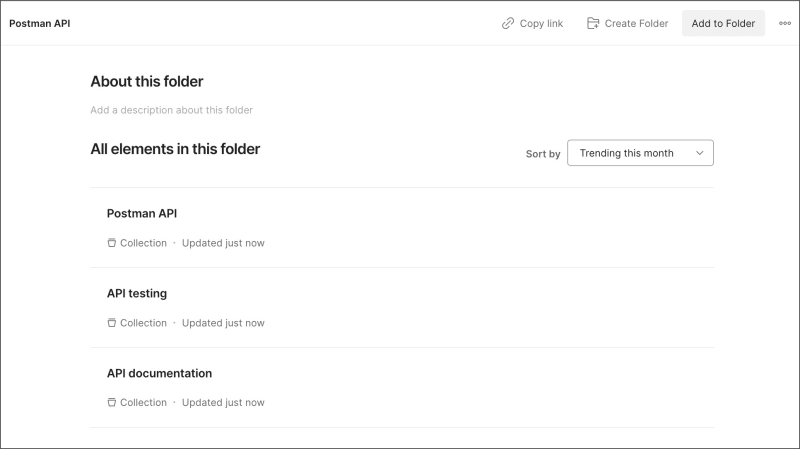Screen dimensions: 800x449
Task: Click the Copy link text
Action: point(541,23)
